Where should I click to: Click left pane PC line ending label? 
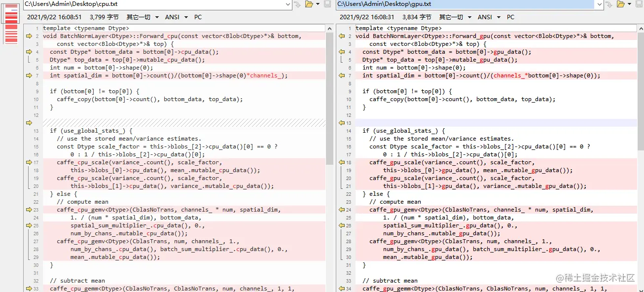point(198,17)
